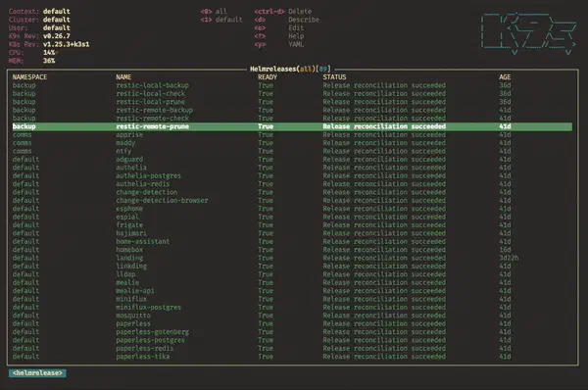
Task: Click the K9s Rev v0.26.7 value
Action: (57, 36)
